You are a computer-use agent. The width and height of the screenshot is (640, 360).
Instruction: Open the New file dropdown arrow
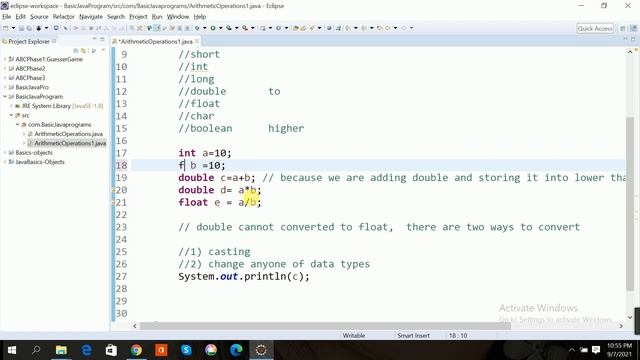click(x=13, y=28)
